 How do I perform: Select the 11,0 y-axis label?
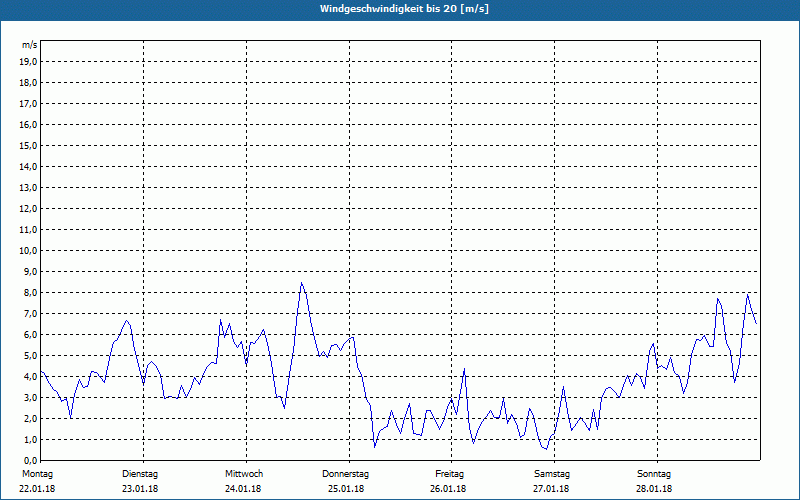[x=28, y=230]
